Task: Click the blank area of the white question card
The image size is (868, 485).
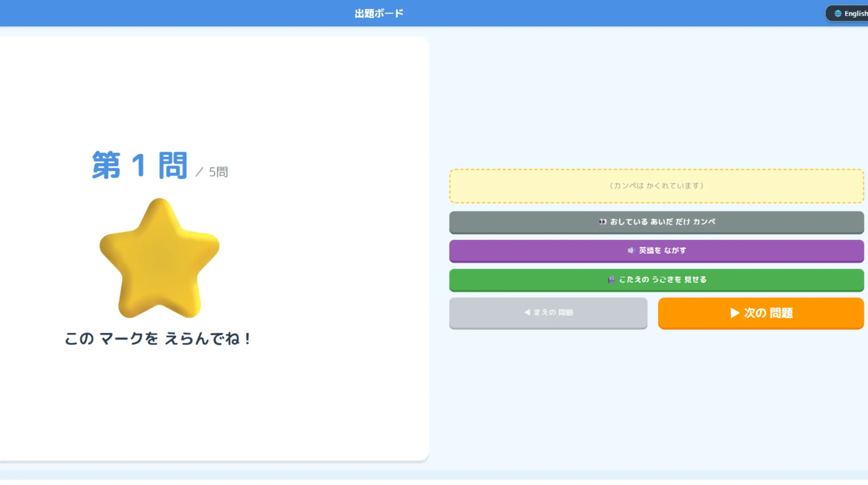Action: 322,102
